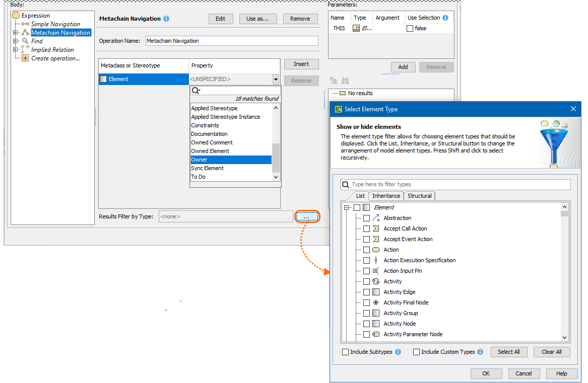The width and height of the screenshot is (588, 383).
Task: Select Owner in property list
Action: pos(231,160)
